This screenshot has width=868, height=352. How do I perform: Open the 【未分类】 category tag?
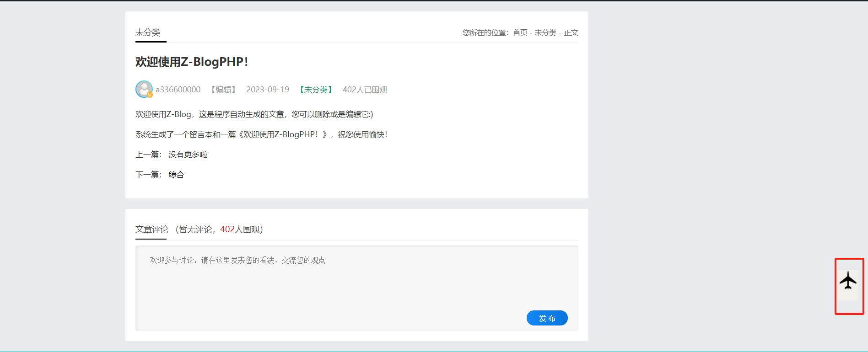pos(316,90)
